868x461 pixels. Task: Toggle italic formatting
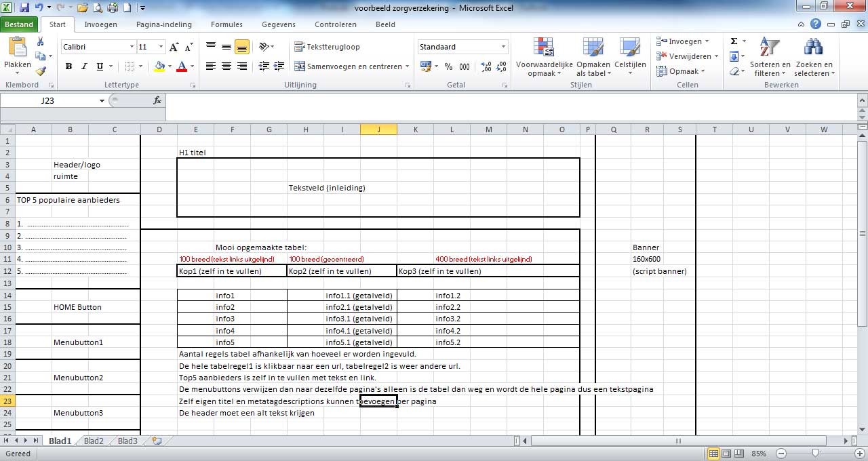pos(84,66)
